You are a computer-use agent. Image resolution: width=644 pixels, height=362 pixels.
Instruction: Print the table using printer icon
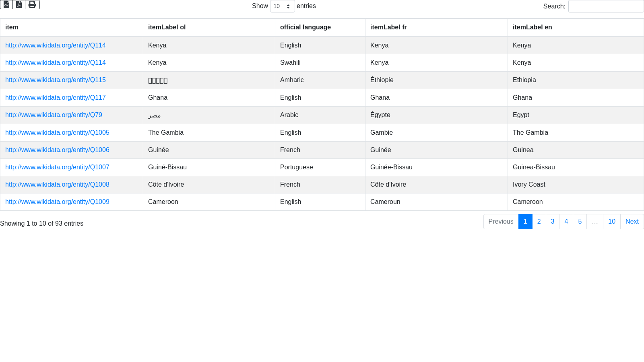click(32, 5)
